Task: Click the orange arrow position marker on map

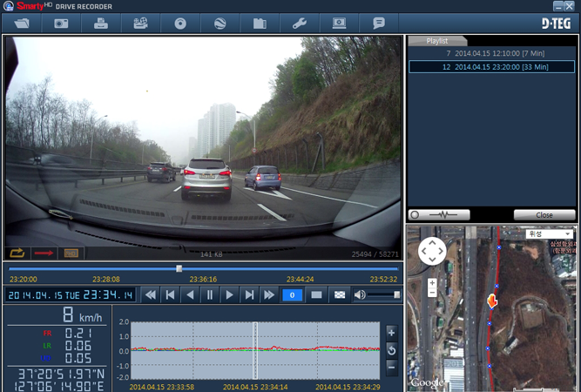Action: click(491, 301)
